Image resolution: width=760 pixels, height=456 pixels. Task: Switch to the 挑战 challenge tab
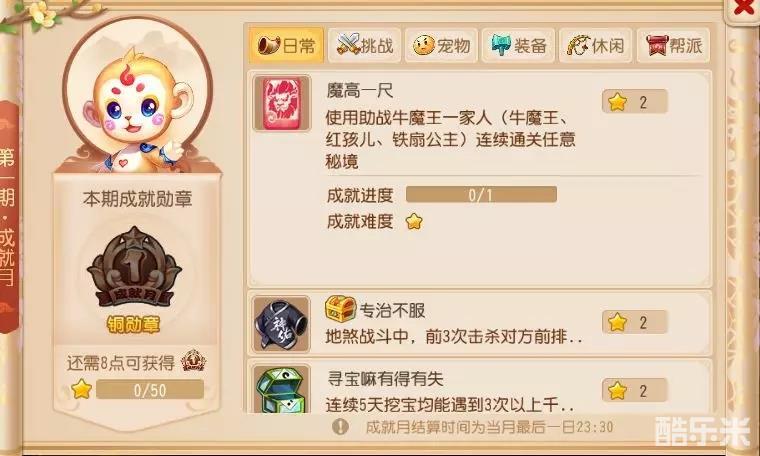364,46
